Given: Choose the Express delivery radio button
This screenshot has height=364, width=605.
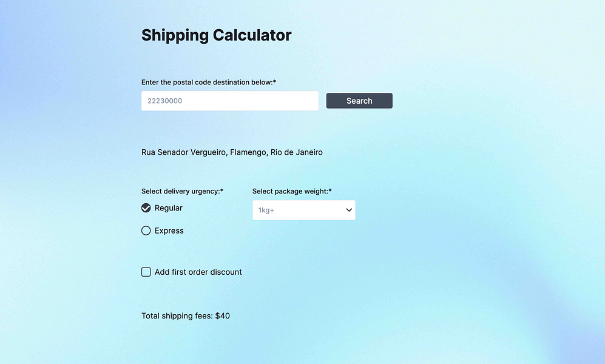Looking at the screenshot, I should [x=146, y=231].
